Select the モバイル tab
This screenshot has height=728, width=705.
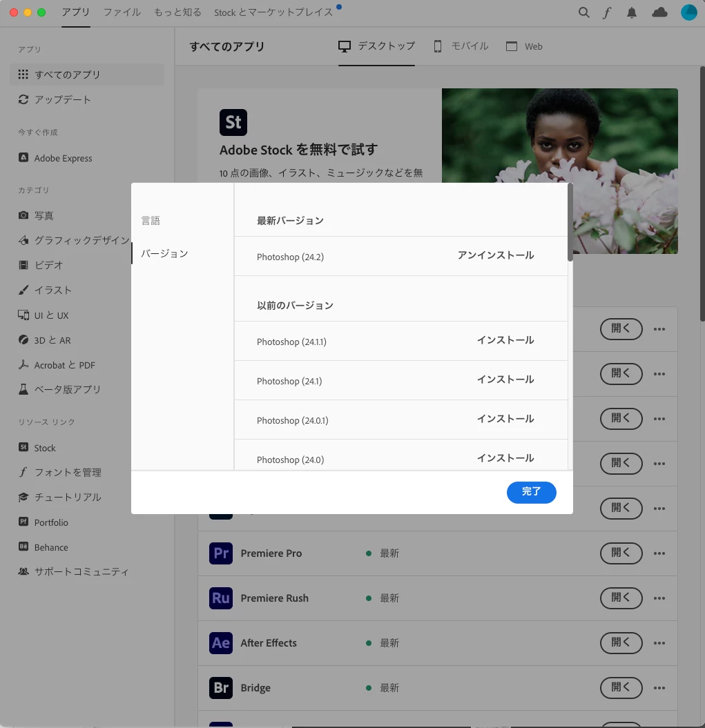[x=461, y=46]
